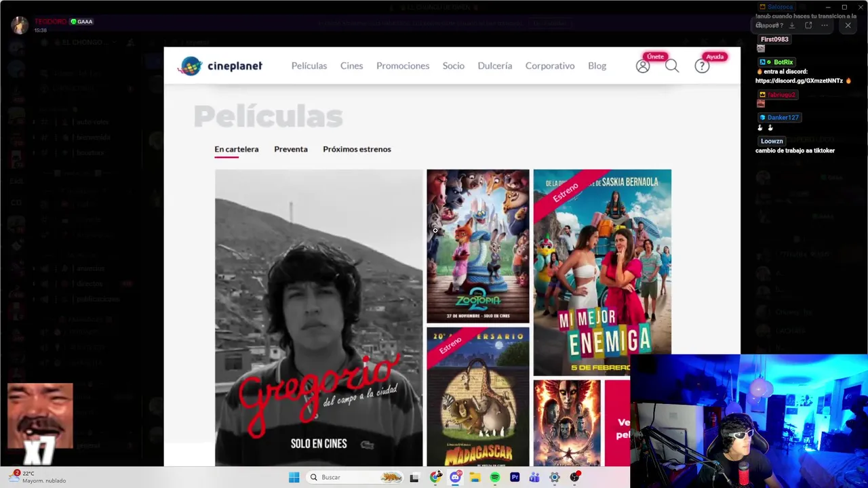Open the fiery movie poster below Mi Mejor Enemiga
The height and width of the screenshot is (488, 868).
[567, 423]
